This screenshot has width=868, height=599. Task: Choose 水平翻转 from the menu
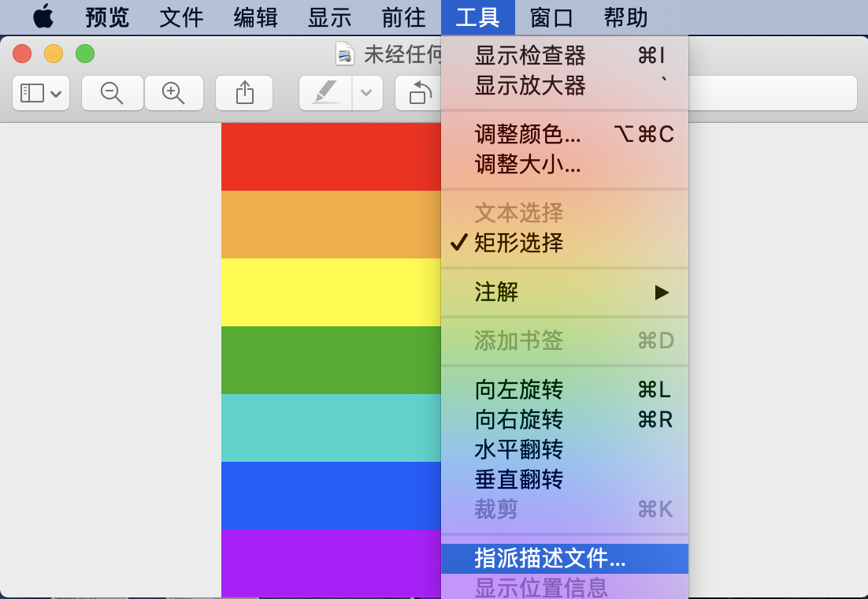point(519,450)
